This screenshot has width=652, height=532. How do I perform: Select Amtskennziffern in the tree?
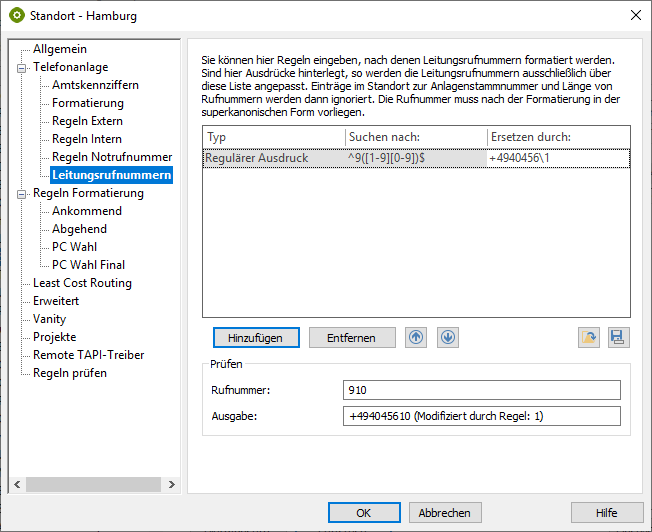pyautogui.click(x=95, y=85)
